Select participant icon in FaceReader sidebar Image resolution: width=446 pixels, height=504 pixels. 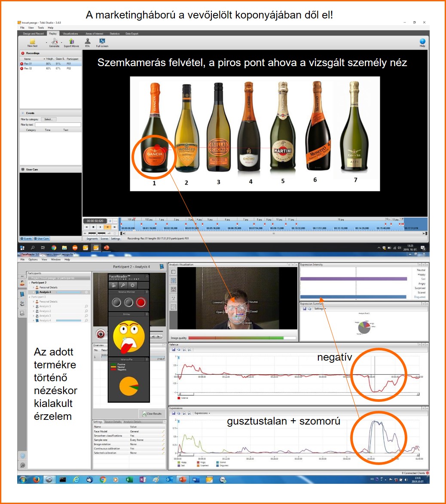(22, 283)
